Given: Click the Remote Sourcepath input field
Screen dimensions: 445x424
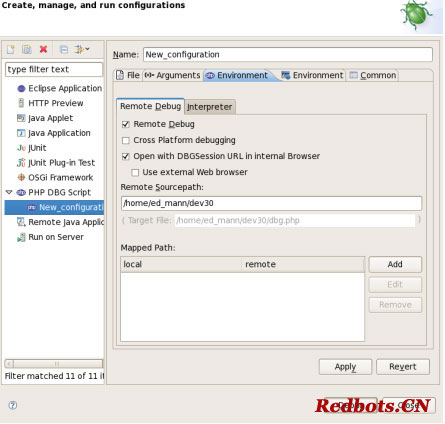Looking at the screenshot, I should 271,203.
